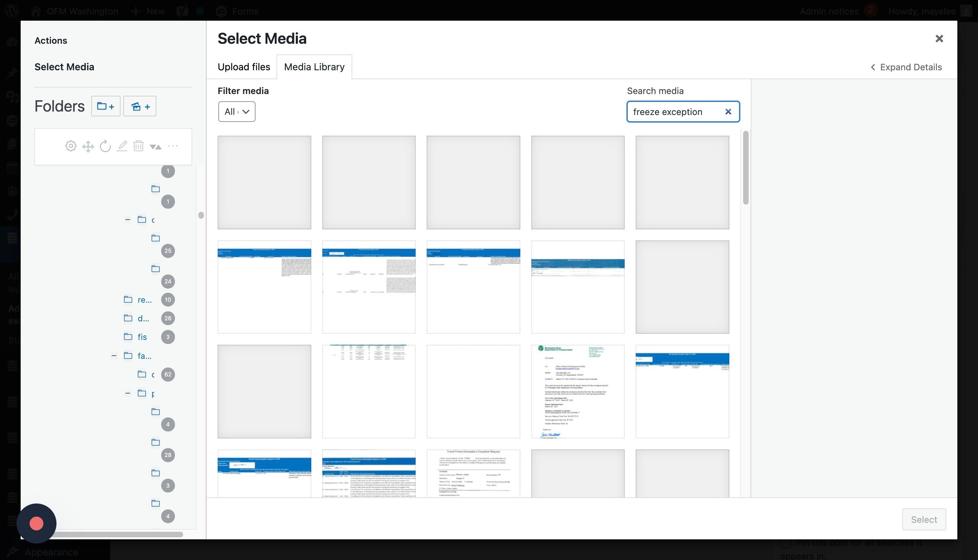The image size is (978, 560).
Task: Select the Department of Transportation letter thumbnail
Action: click(x=578, y=391)
